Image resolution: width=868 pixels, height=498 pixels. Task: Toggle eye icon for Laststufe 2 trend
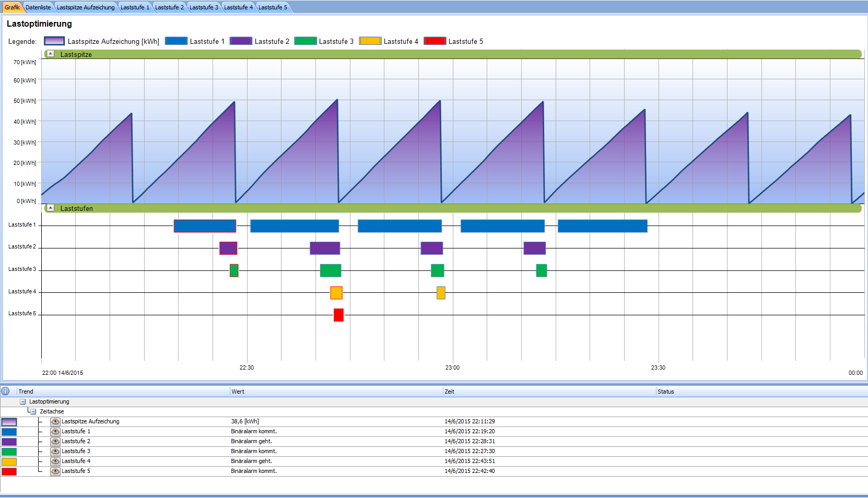(x=55, y=442)
